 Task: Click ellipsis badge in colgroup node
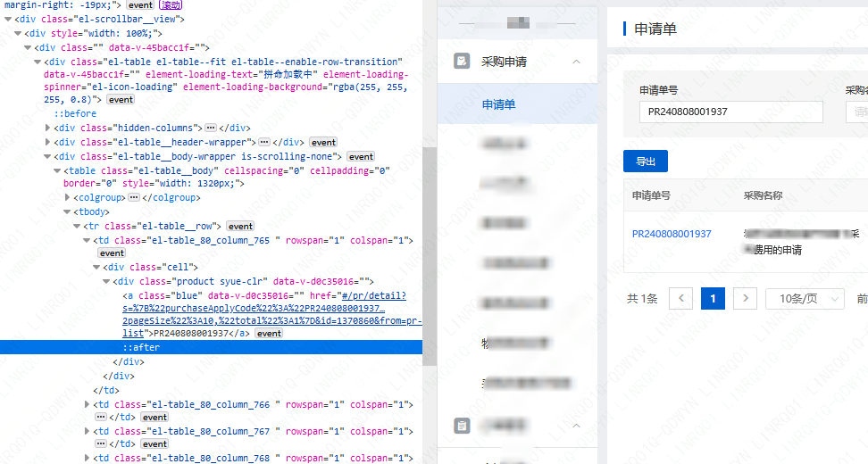pos(134,197)
